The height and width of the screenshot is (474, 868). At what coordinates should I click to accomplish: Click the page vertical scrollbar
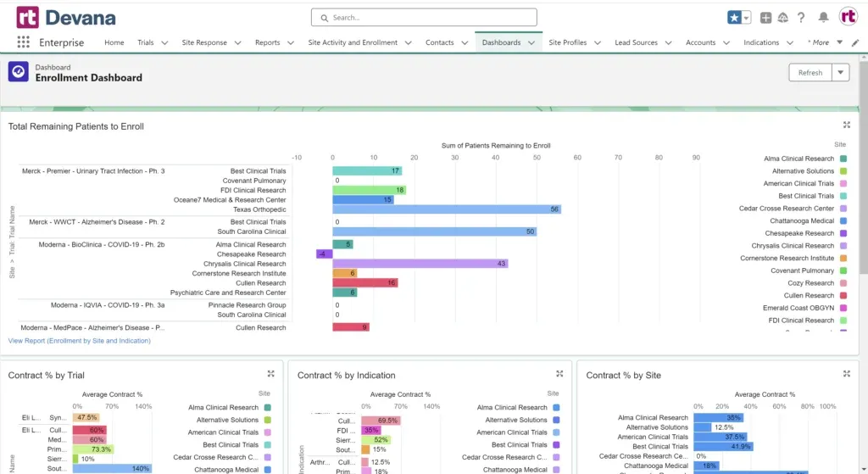[864, 166]
